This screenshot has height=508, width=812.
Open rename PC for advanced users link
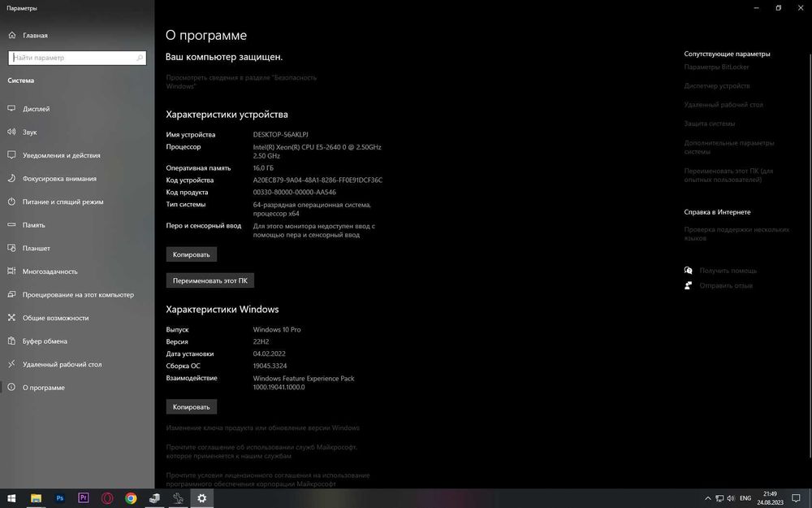(x=728, y=176)
